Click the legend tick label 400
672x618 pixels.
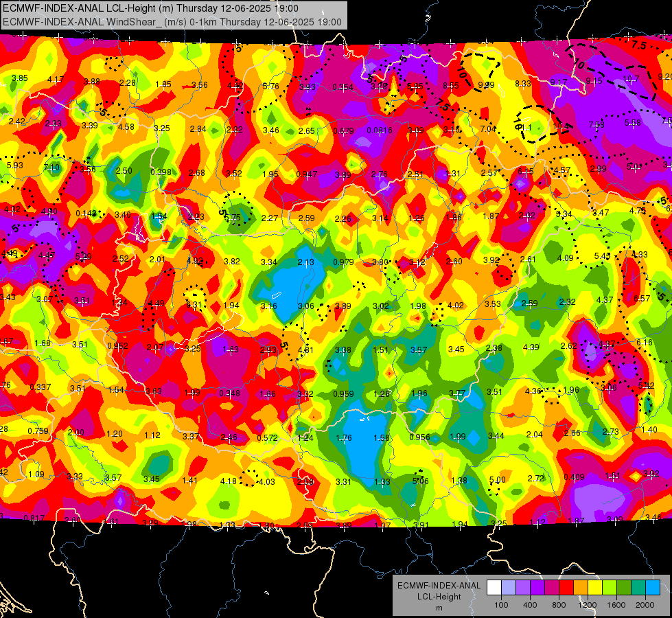tap(530, 605)
